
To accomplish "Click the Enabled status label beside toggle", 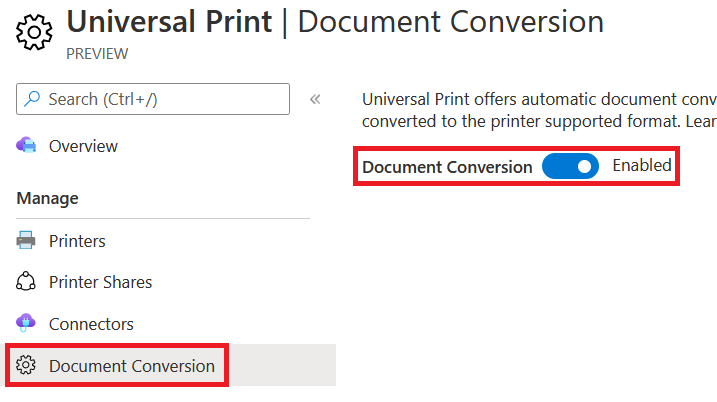I will pos(642,166).
